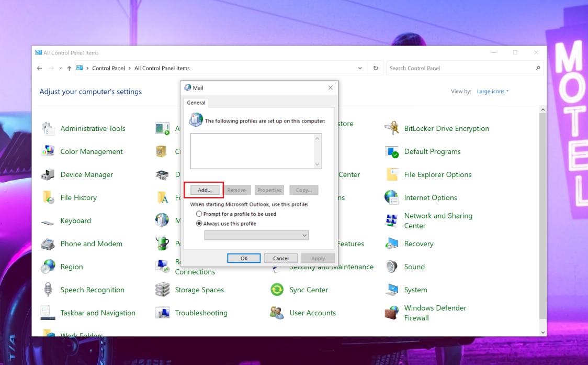Expand chevron after Control Panel breadcrumb

point(129,68)
